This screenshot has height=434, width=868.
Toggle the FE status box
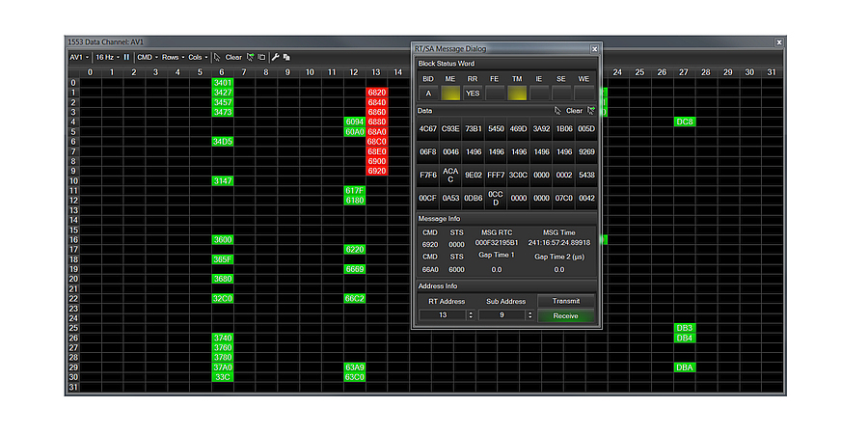point(495,93)
